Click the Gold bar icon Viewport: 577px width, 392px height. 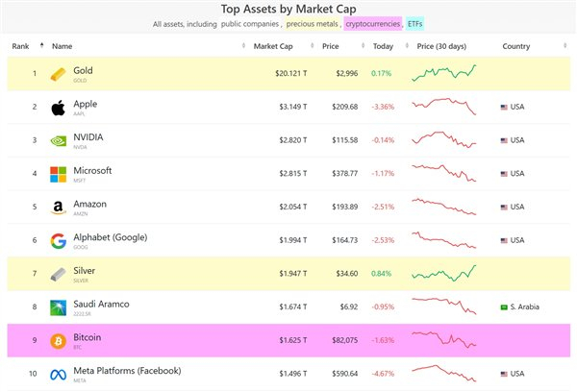tap(59, 74)
